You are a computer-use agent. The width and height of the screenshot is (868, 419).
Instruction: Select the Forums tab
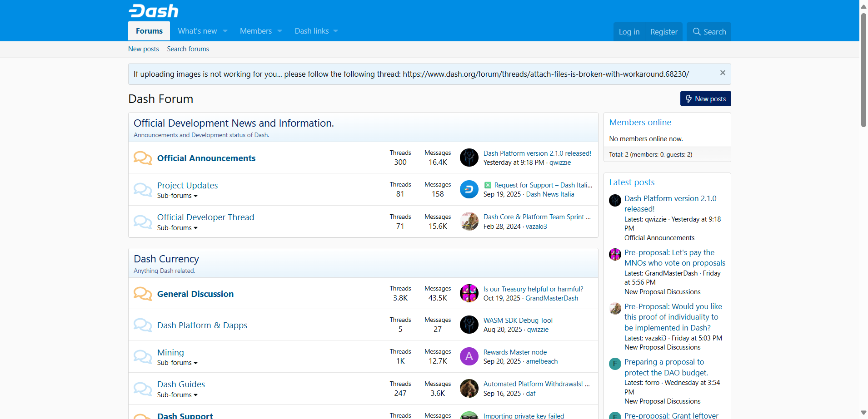pyautogui.click(x=149, y=31)
